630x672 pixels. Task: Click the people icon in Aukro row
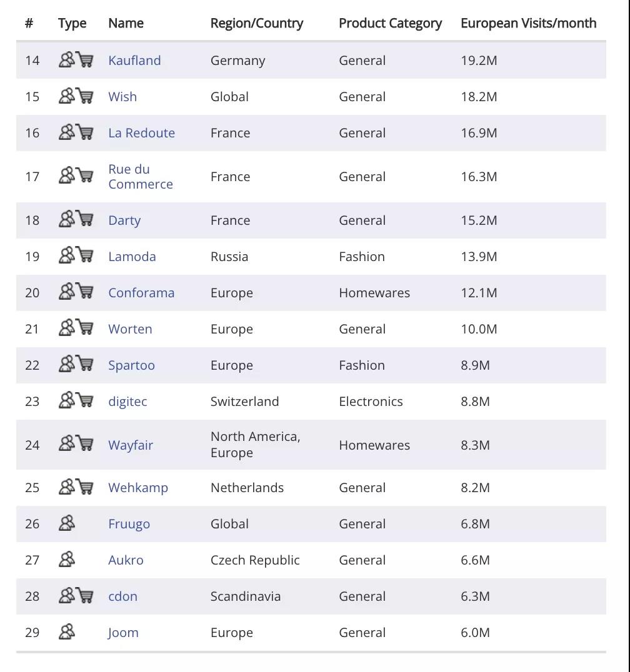67,560
